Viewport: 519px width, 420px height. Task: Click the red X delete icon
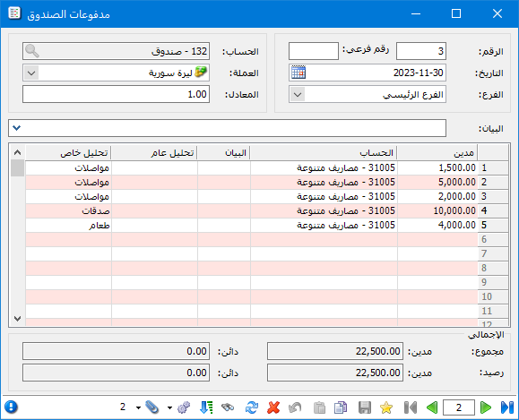[273, 407]
